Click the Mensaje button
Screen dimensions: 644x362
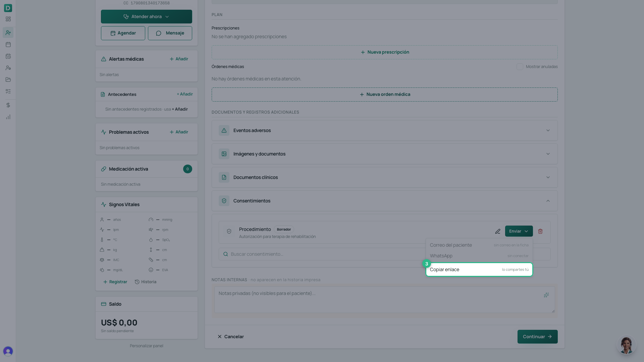point(170,33)
